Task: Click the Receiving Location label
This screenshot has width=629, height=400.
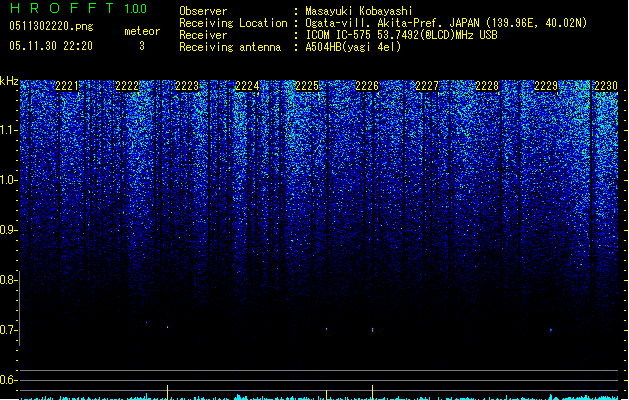Action: (x=233, y=23)
